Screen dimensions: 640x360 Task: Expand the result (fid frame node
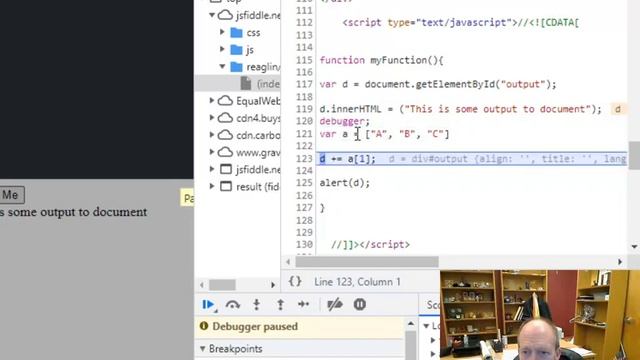tap(212, 187)
